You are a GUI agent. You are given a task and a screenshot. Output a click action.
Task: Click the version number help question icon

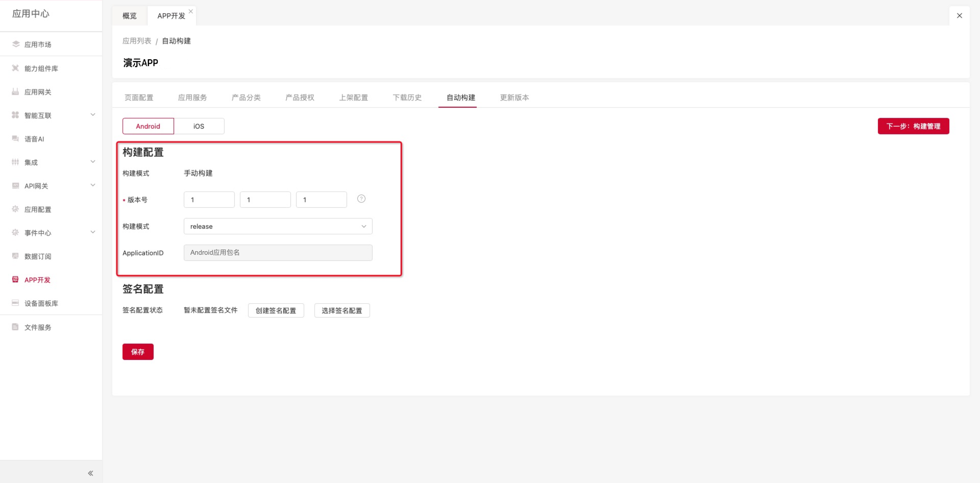[361, 199]
